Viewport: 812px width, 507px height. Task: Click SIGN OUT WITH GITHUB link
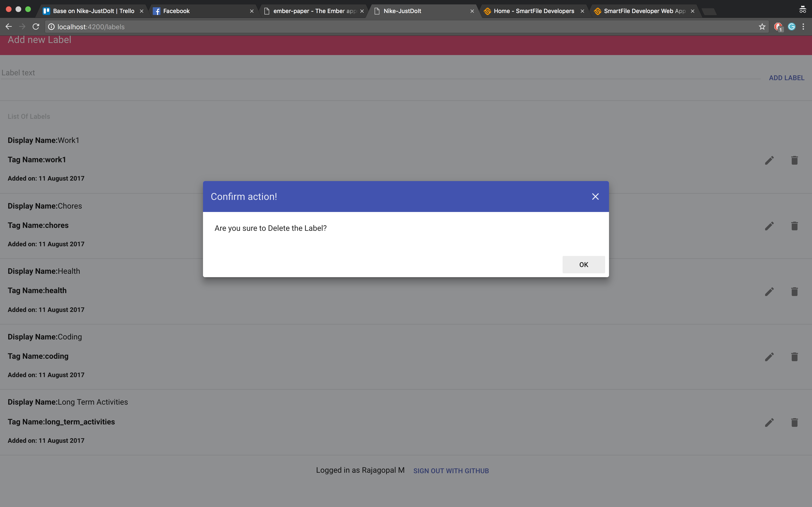click(x=451, y=471)
